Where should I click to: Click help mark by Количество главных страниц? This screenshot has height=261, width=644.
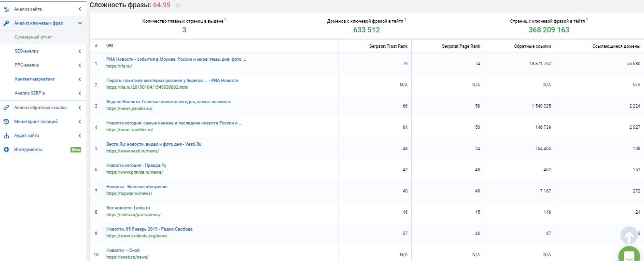pos(225,19)
